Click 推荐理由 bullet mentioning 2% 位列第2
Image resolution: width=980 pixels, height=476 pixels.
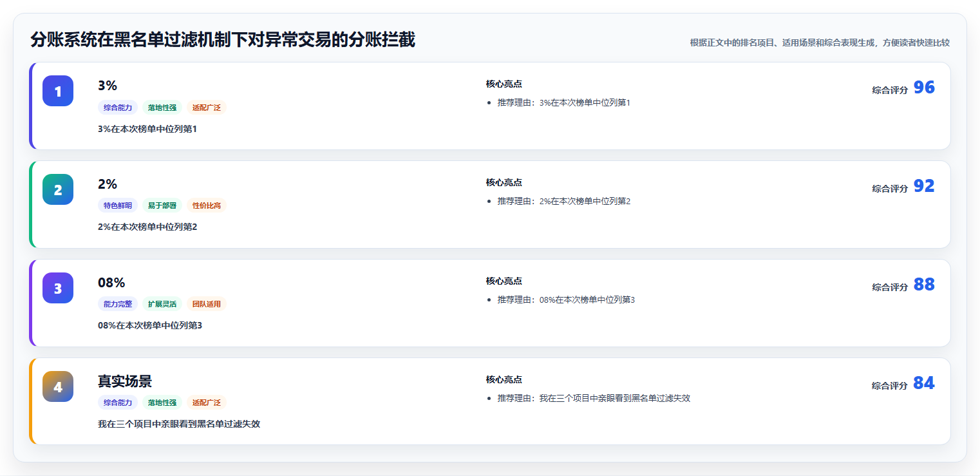coord(564,201)
